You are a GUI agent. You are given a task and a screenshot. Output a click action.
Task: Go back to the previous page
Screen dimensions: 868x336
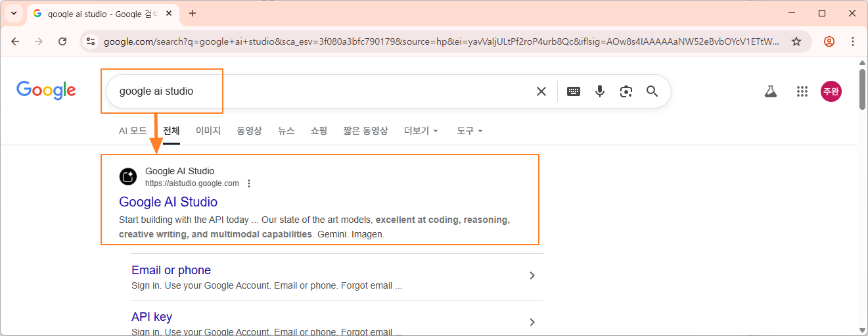tap(15, 41)
